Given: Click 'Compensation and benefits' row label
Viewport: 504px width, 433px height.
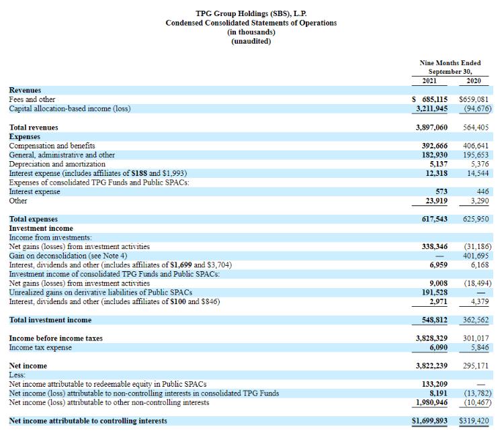Looking at the screenshot, I should [x=52, y=146].
